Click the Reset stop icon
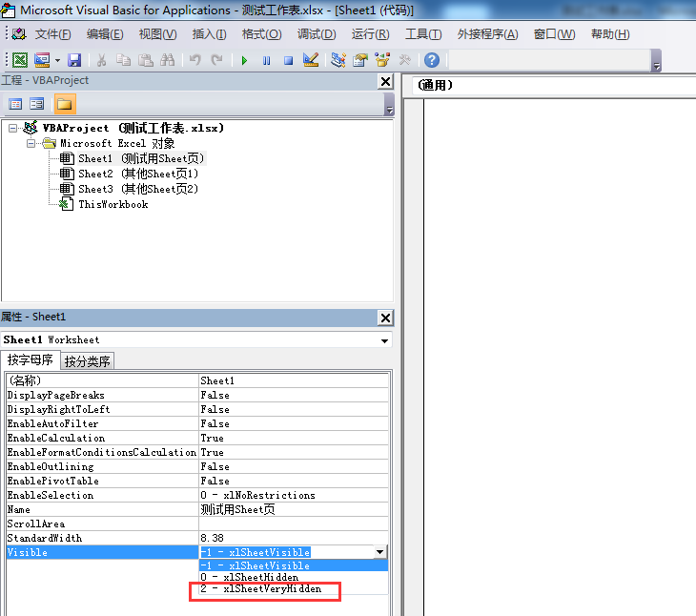Viewport: 696px width, 616px height. point(287,60)
